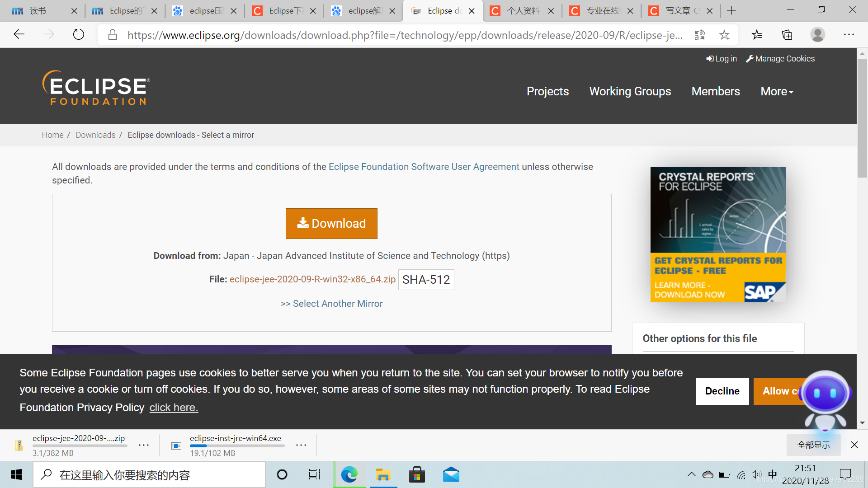Open the collections icon in toolbar

[787, 35]
